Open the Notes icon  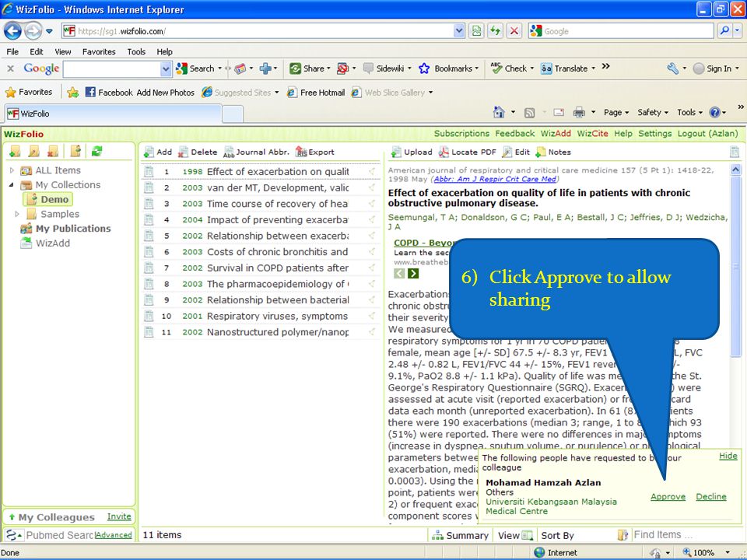click(540, 152)
